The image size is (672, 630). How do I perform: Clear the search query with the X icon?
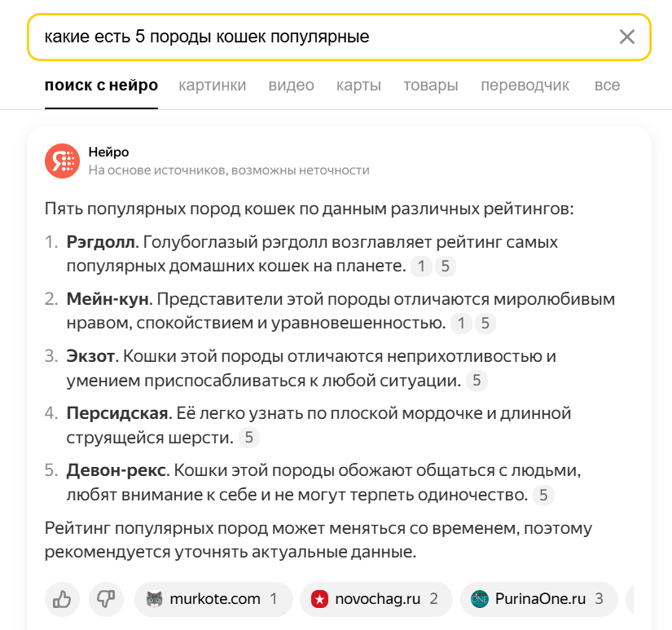[x=626, y=37]
